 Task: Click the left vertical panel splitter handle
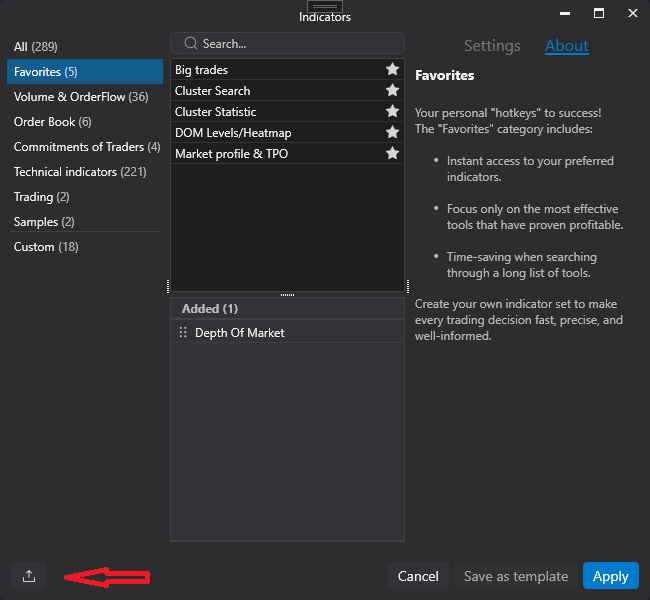167,286
